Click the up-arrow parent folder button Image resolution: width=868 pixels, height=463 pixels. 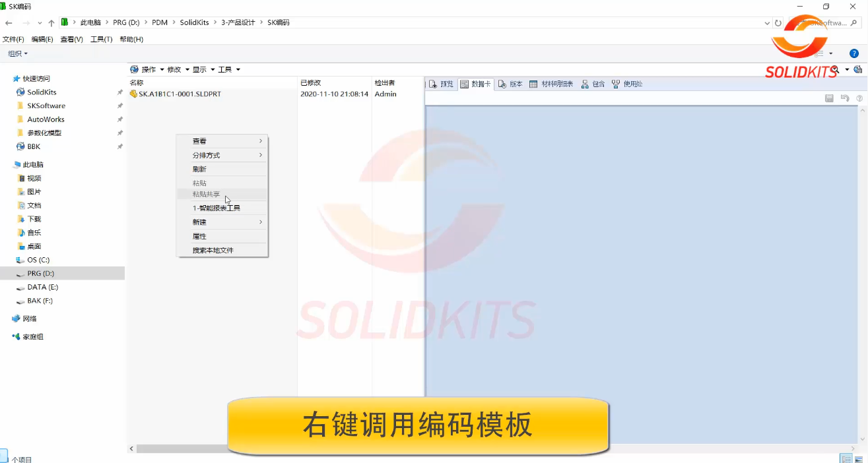point(51,22)
